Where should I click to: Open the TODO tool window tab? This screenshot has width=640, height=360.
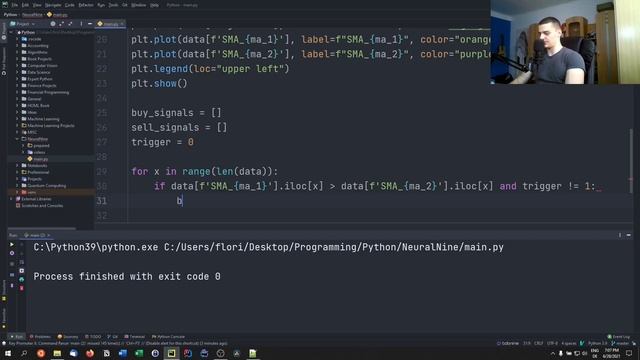click(93, 337)
